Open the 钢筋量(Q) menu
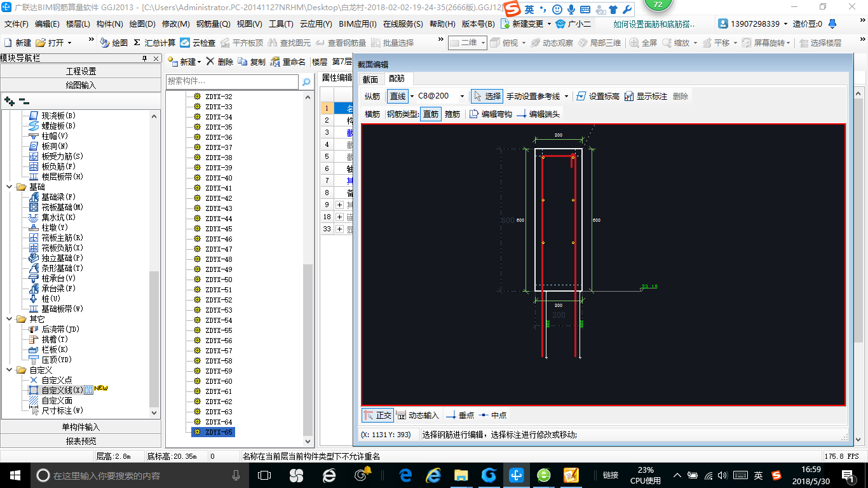 [213, 24]
